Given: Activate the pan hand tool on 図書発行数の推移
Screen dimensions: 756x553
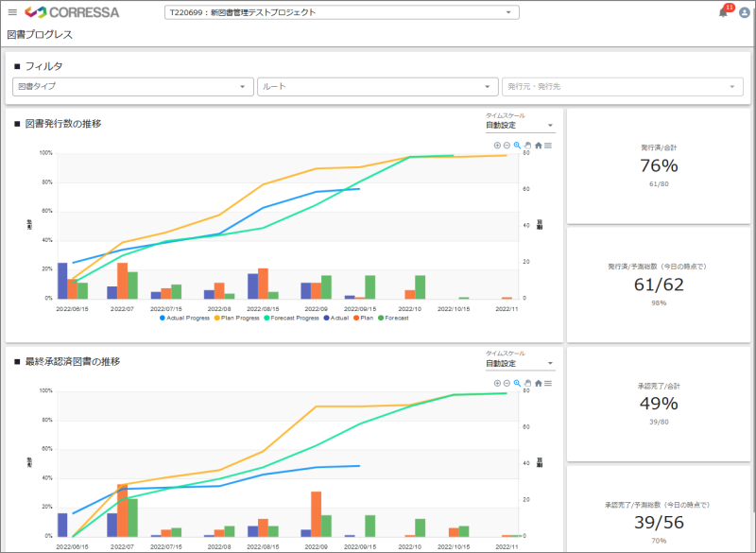Looking at the screenshot, I should coord(527,146).
